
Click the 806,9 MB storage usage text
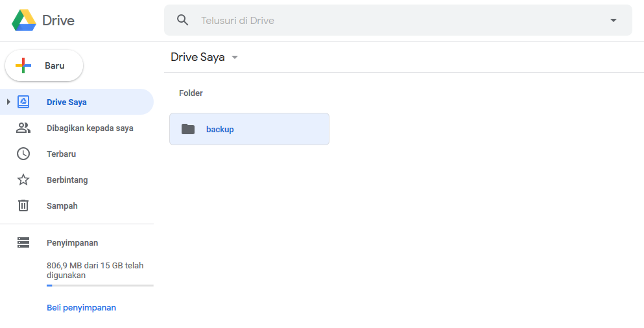point(95,270)
